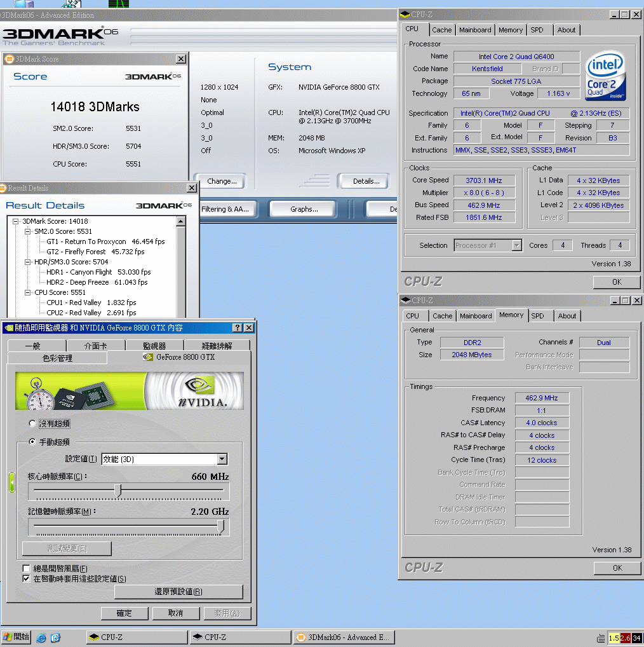Image resolution: width=644 pixels, height=647 pixels.
Task: Collapse the CPU Score: 5551 tree node
Action: 27,292
